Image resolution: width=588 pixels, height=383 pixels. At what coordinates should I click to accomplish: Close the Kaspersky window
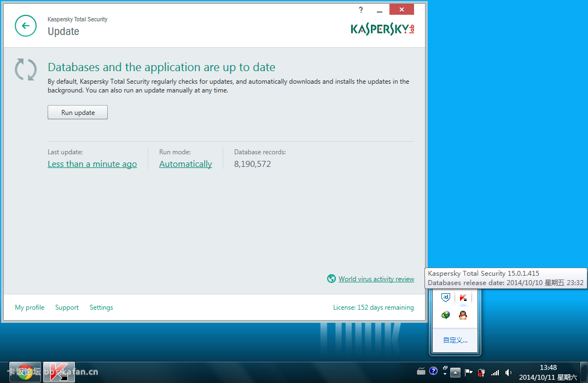pyautogui.click(x=401, y=9)
